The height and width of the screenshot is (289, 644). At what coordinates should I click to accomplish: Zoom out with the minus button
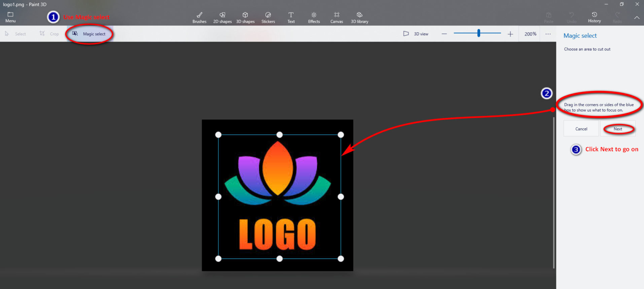[444, 34]
